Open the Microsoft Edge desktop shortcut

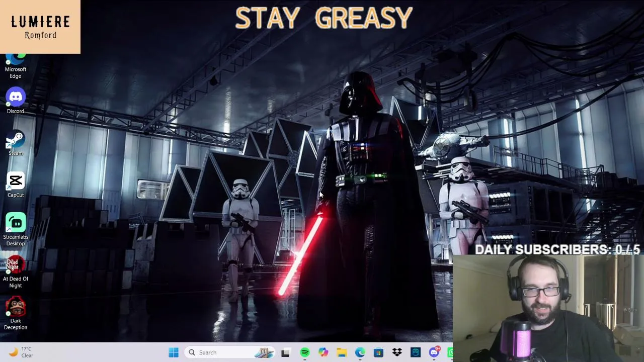[16, 66]
